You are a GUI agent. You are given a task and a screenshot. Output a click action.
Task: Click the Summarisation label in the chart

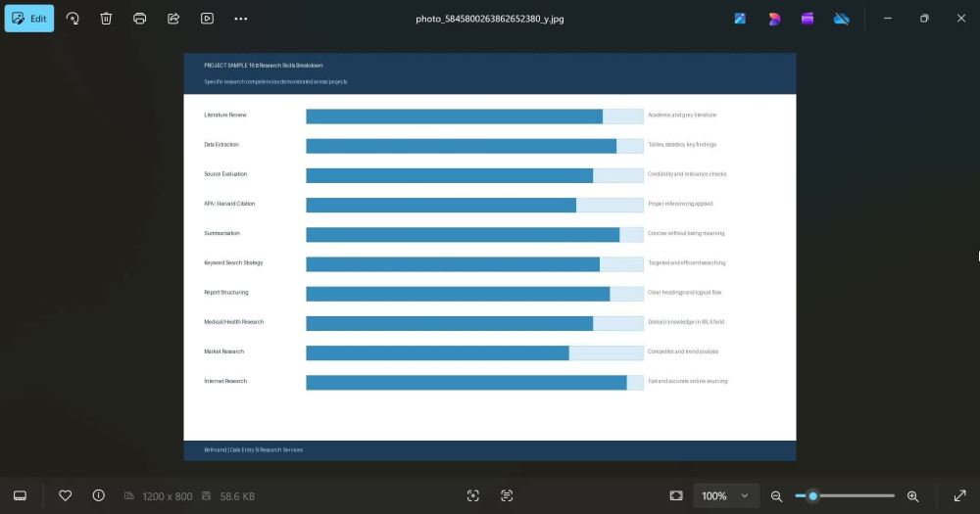point(221,233)
